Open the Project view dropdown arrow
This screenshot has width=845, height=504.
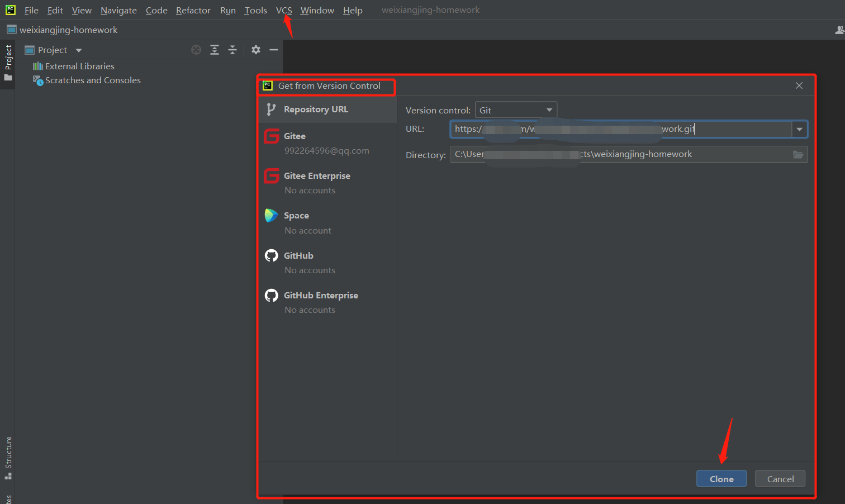79,50
